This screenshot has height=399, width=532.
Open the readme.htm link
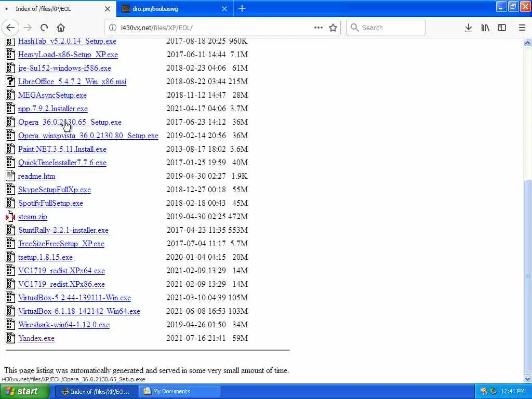36,176
